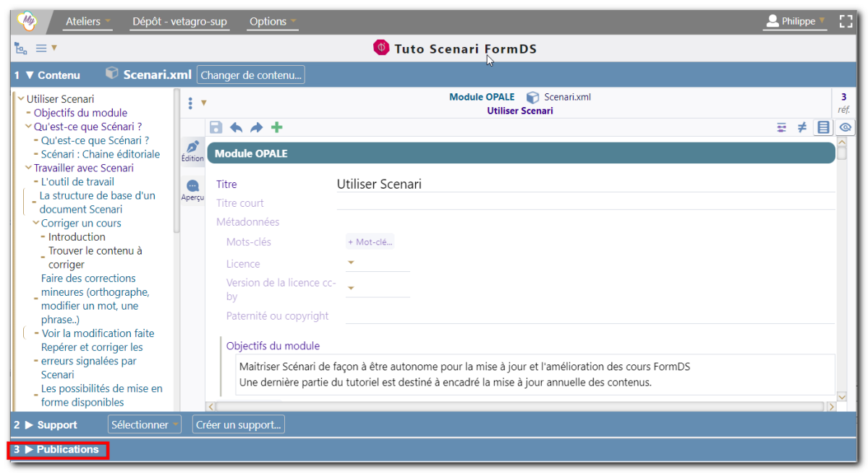Undo the last edit
Image resolution: width=868 pixels, height=473 pixels.
pyautogui.click(x=236, y=127)
